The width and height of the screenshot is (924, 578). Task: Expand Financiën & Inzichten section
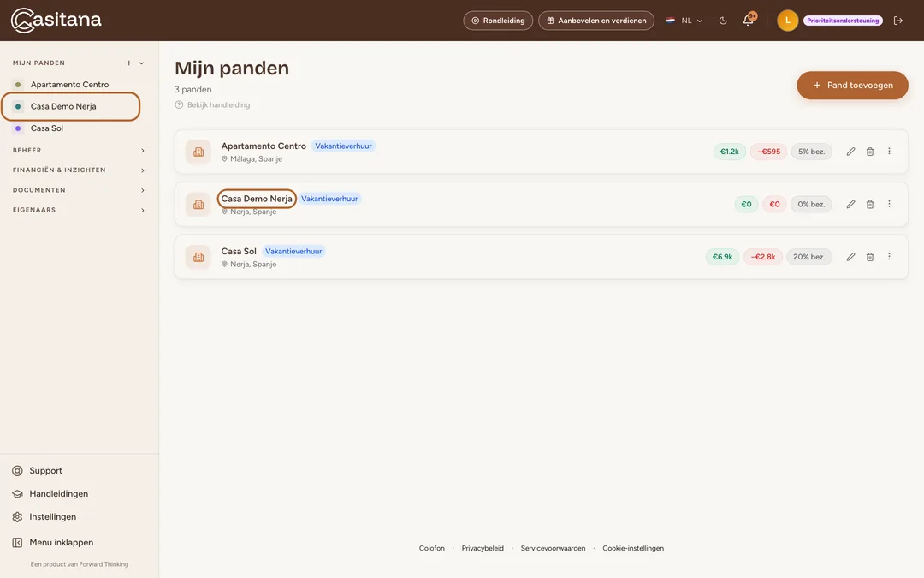[79, 170]
